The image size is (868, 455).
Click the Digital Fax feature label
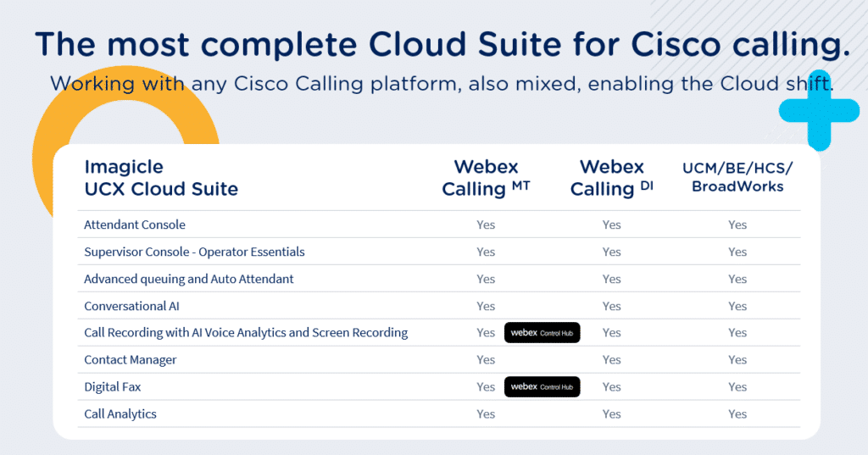113,387
